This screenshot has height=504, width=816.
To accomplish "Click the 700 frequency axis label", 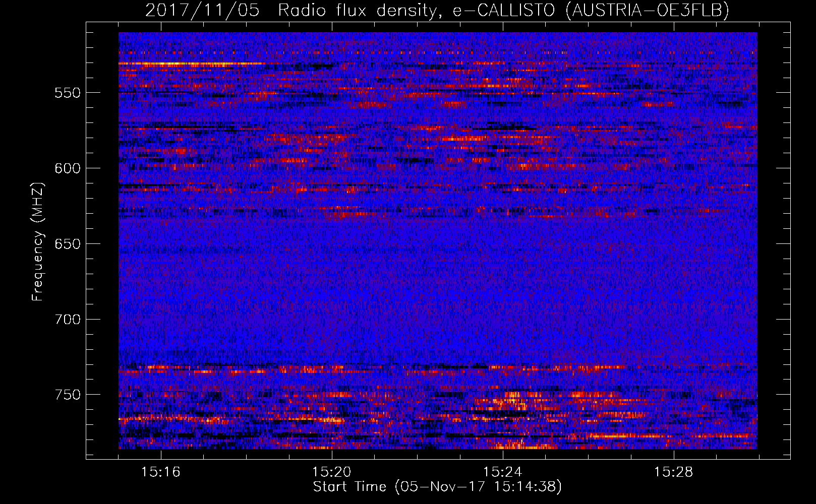I will 68,320.
